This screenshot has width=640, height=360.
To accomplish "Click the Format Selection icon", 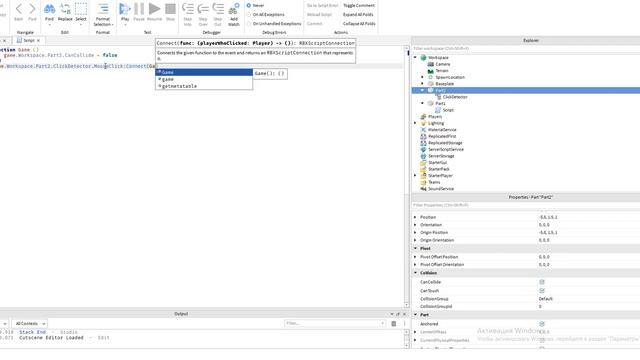I will [x=103, y=9].
